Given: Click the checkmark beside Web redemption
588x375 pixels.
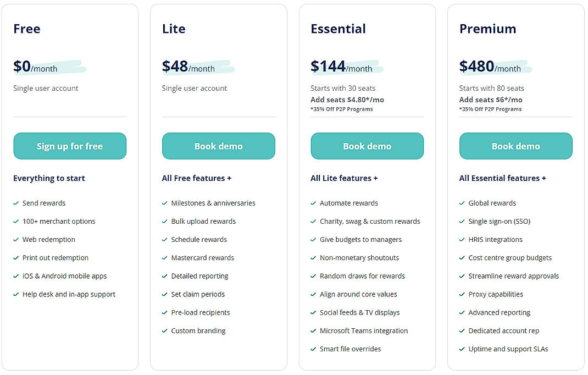Looking at the screenshot, I should pos(16,239).
